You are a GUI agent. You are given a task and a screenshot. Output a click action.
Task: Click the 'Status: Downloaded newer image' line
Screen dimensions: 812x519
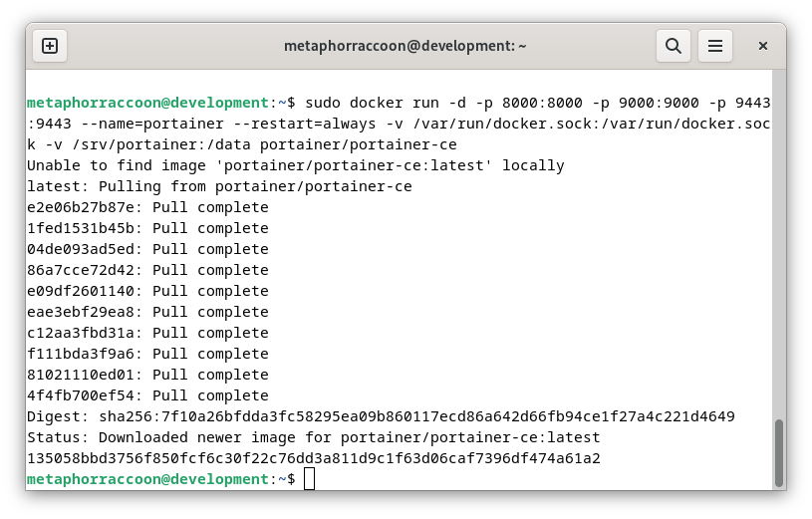pos(313,437)
